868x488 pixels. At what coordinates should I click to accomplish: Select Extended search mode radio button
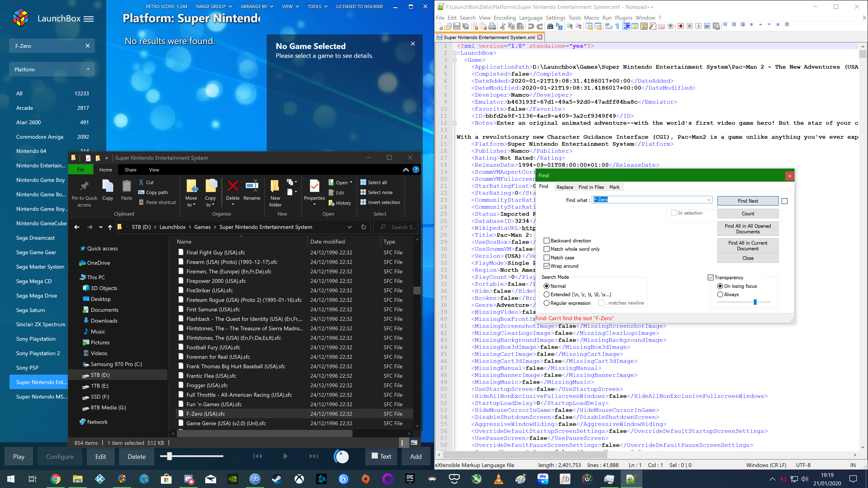547,294
